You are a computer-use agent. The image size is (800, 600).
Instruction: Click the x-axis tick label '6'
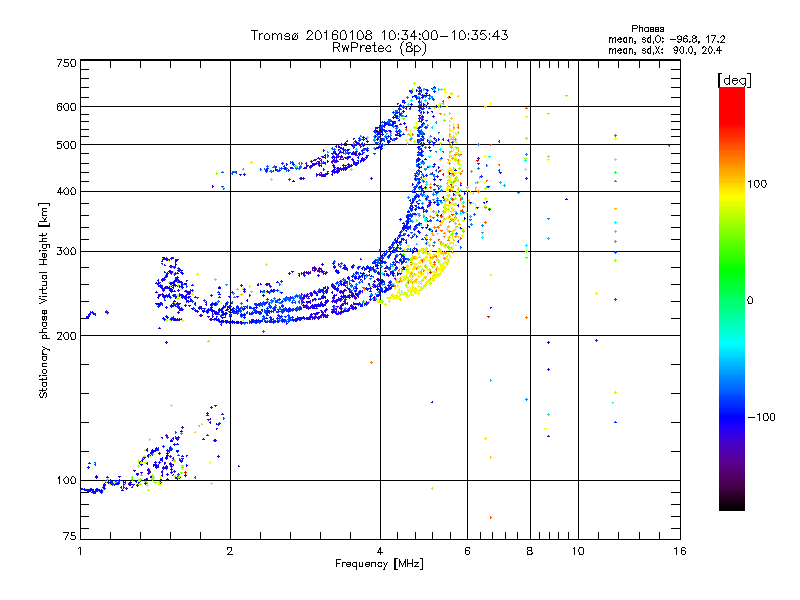(467, 551)
